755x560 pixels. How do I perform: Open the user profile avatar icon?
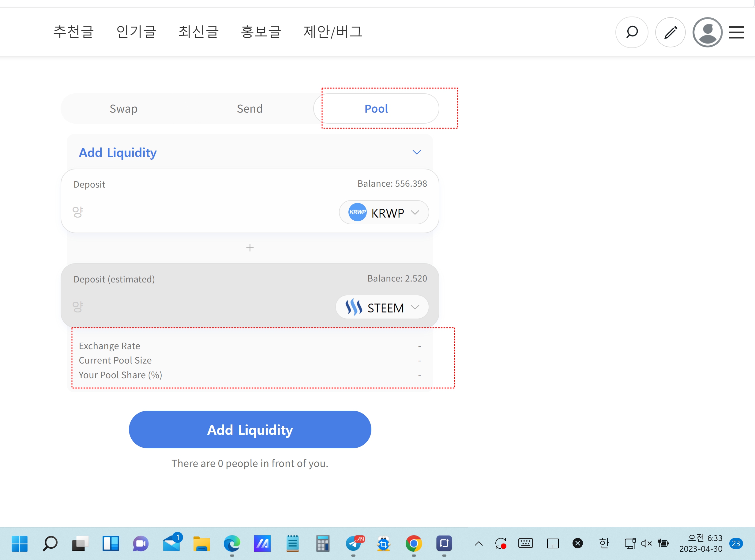pyautogui.click(x=707, y=32)
